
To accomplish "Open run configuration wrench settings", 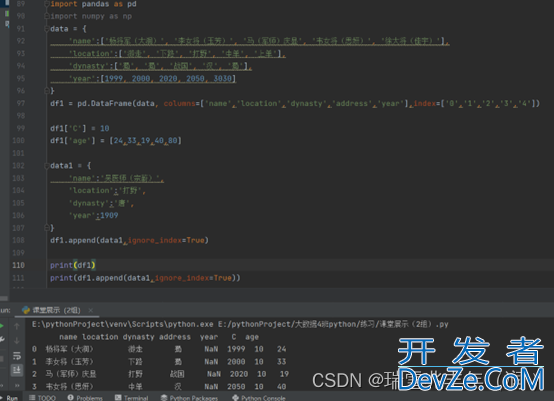I will 2,340.
